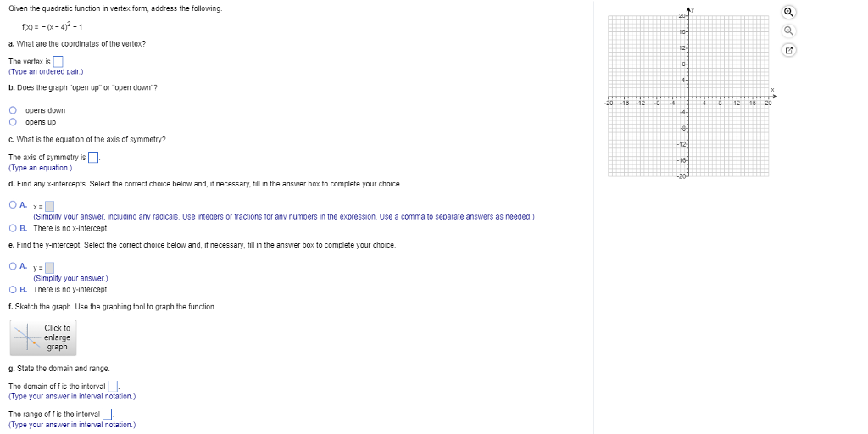The image size is (868, 434).
Task: Click the 'Click to enlarge graph' label
Action: 57,337
